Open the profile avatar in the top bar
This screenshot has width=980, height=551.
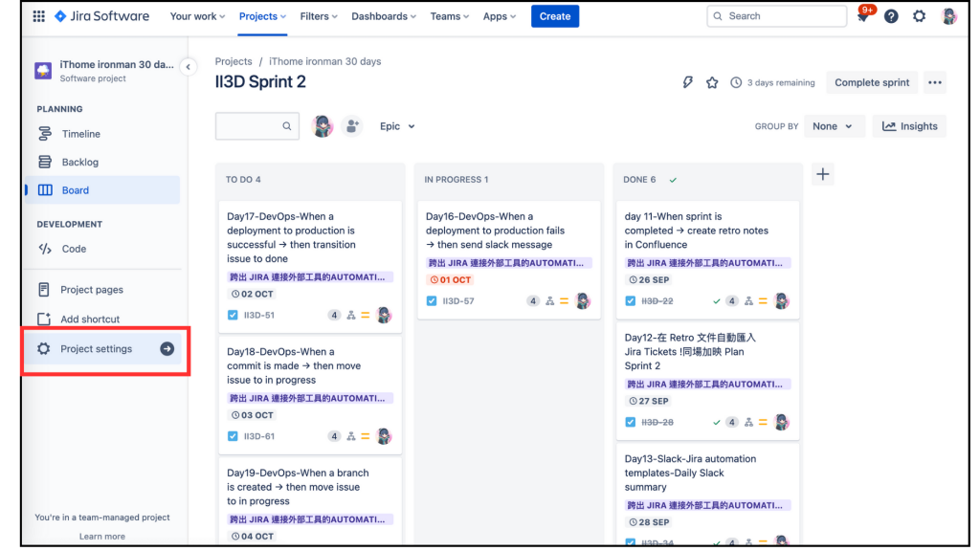(x=948, y=16)
